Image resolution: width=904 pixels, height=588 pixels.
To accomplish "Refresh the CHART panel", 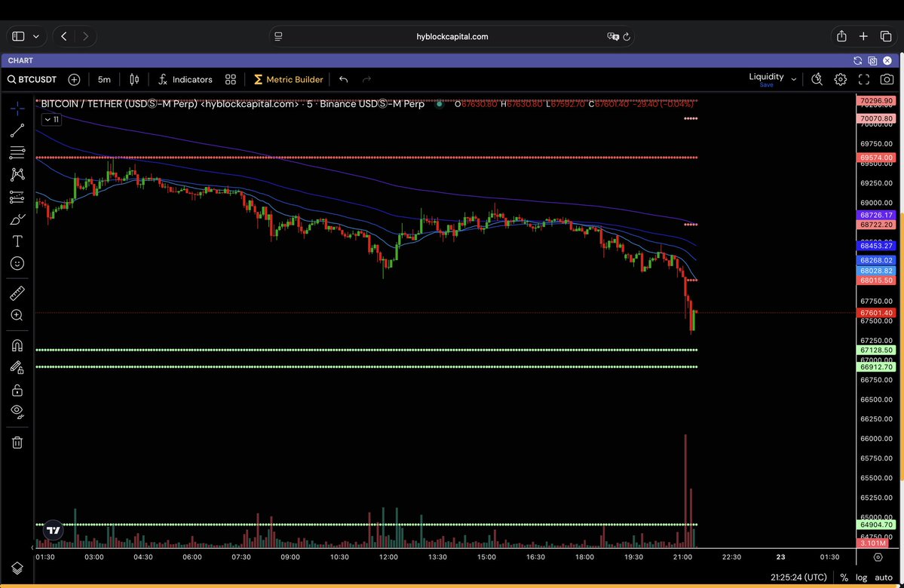I will coord(857,60).
